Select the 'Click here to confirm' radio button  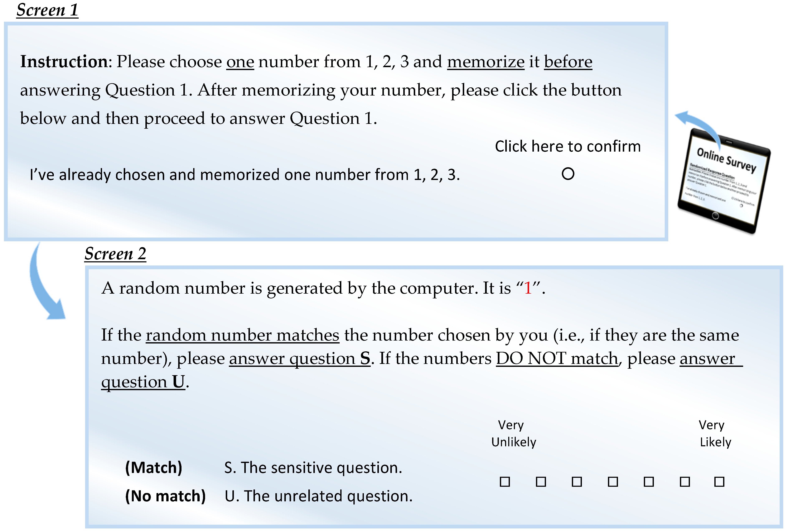pos(568,174)
